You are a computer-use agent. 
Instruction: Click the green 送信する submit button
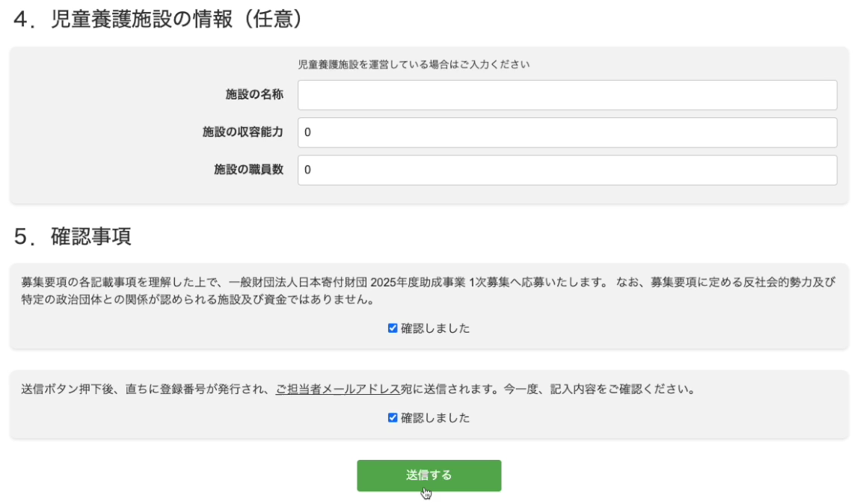click(428, 476)
